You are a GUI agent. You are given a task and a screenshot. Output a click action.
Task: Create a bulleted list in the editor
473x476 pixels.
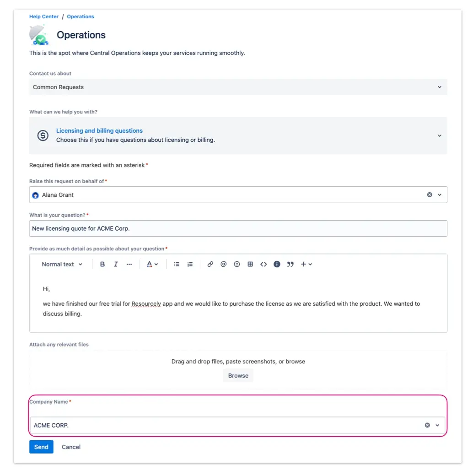point(177,264)
